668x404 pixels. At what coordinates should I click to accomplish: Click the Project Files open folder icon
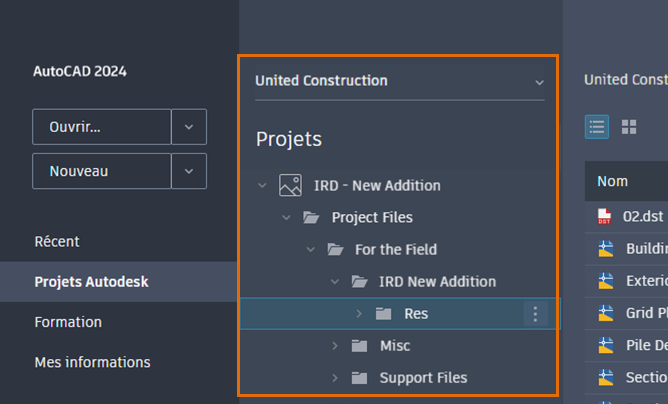point(311,217)
